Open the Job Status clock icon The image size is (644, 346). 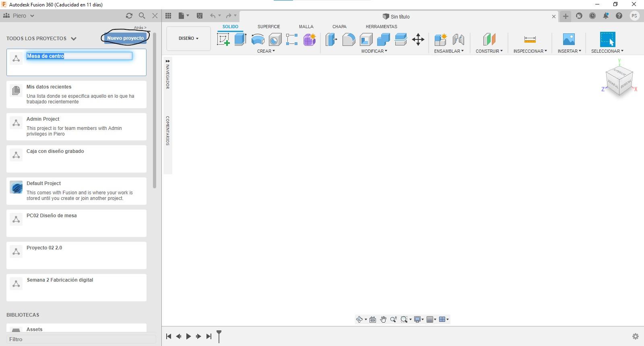pos(592,16)
